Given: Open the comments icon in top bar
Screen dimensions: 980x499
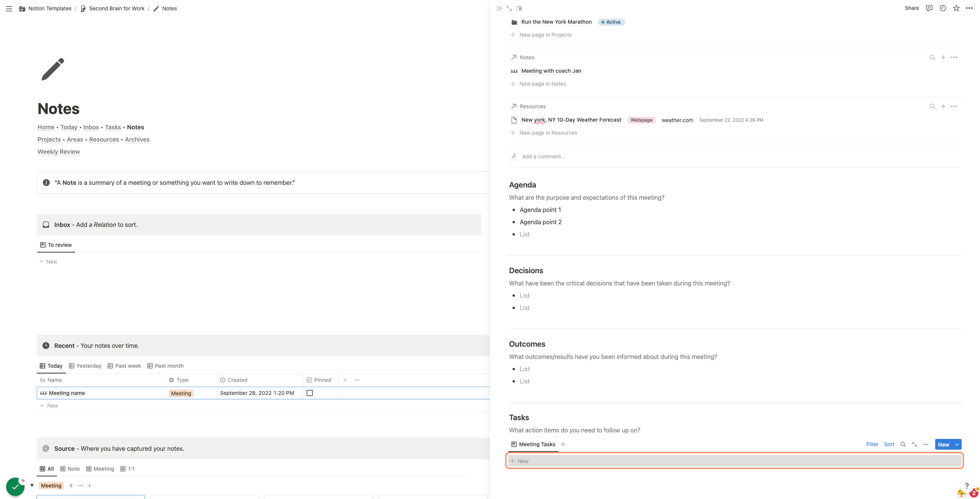Looking at the screenshot, I should 929,8.
